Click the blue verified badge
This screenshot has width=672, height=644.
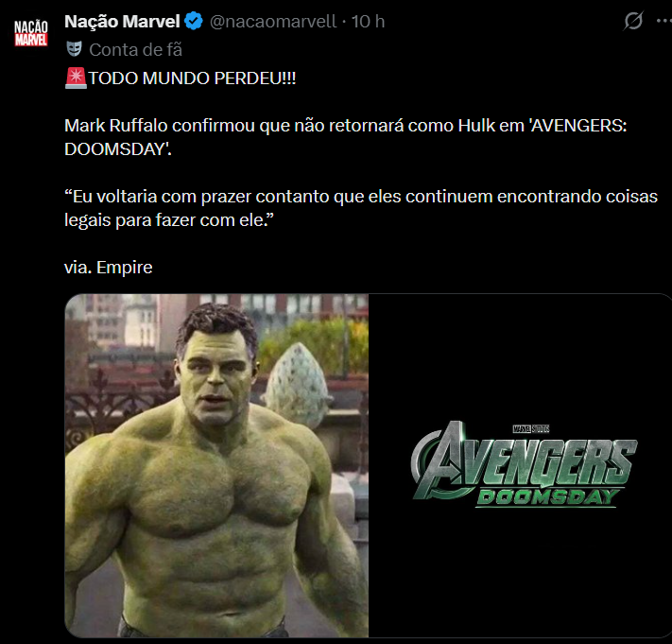(x=194, y=21)
